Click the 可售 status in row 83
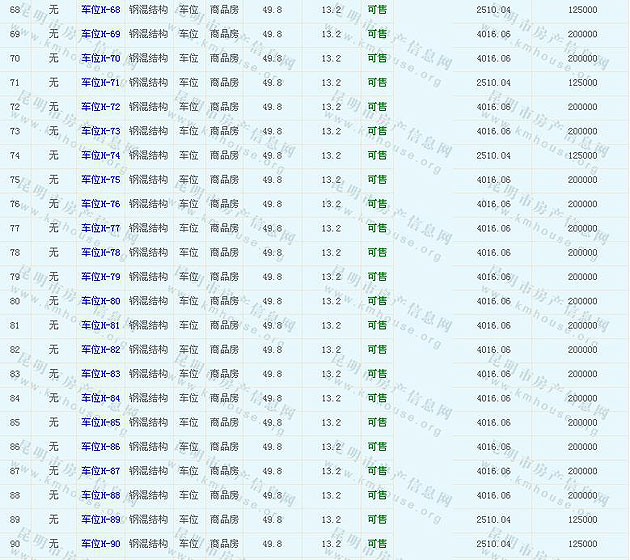 click(x=377, y=374)
